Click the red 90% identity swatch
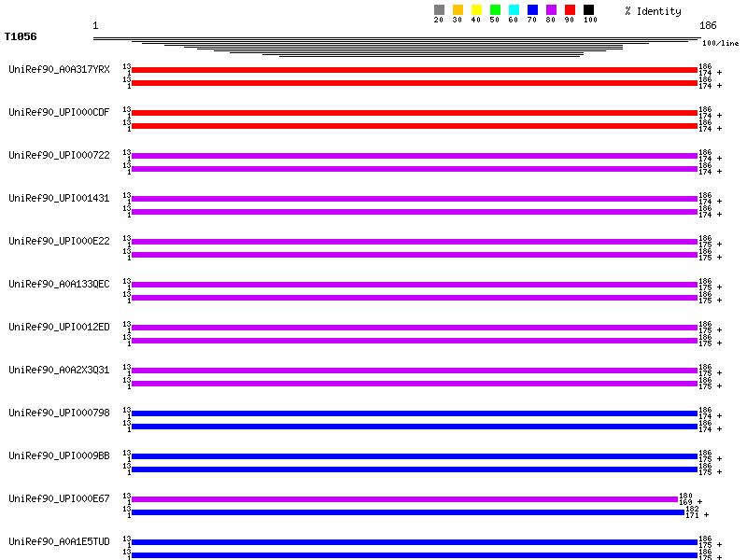The image size is (747, 560). tap(570, 10)
